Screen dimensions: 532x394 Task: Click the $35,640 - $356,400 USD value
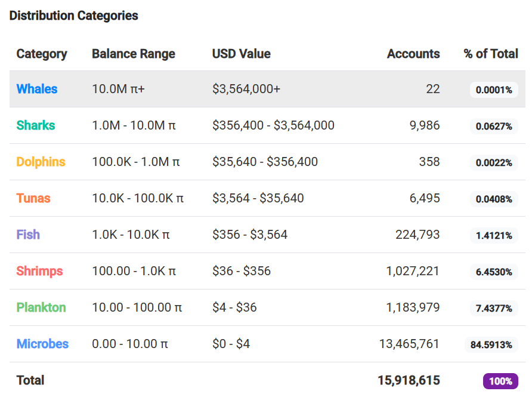tap(265, 162)
